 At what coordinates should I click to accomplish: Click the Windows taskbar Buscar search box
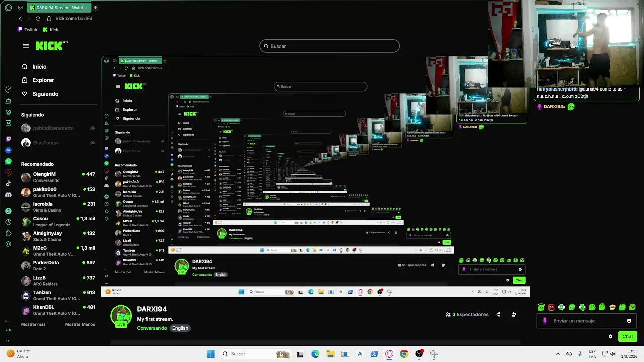(257, 354)
